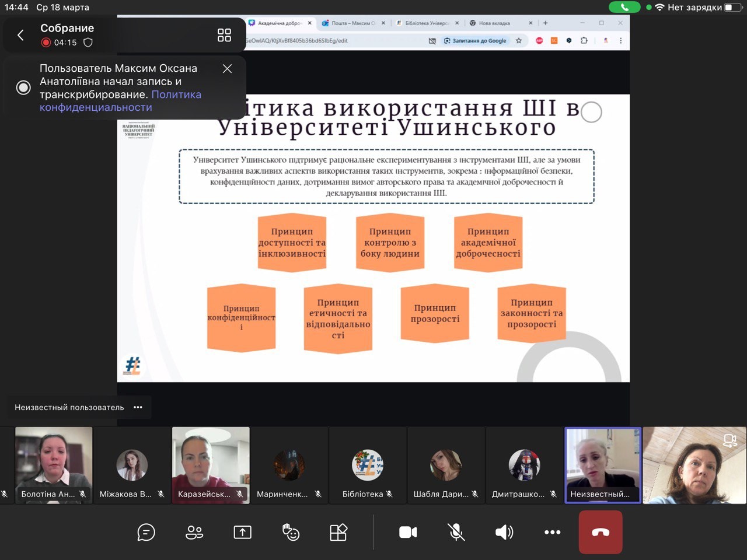The width and height of the screenshot is (747, 560).
Task: Open the more actions ellipsis menu
Action: pos(552,532)
